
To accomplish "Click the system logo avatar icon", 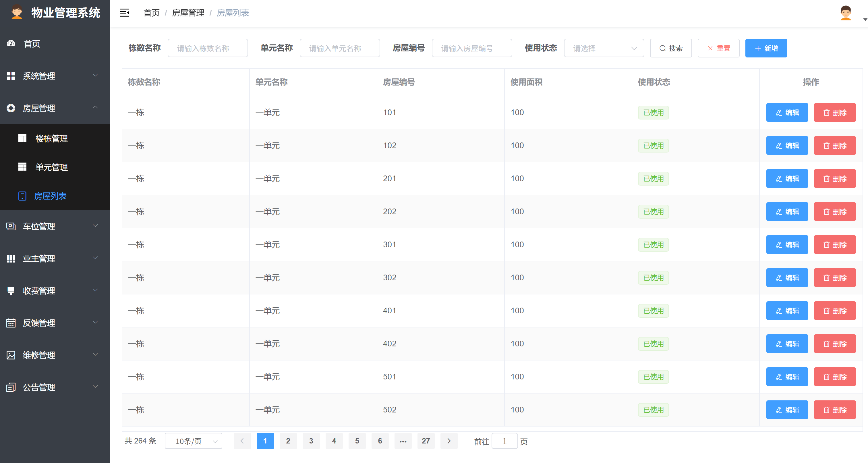I will (17, 12).
